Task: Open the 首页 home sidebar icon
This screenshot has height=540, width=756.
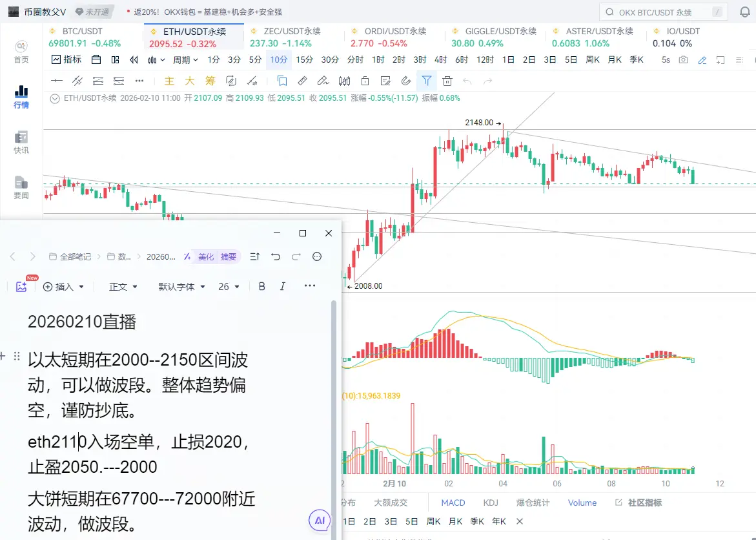Action: pyautogui.click(x=21, y=52)
